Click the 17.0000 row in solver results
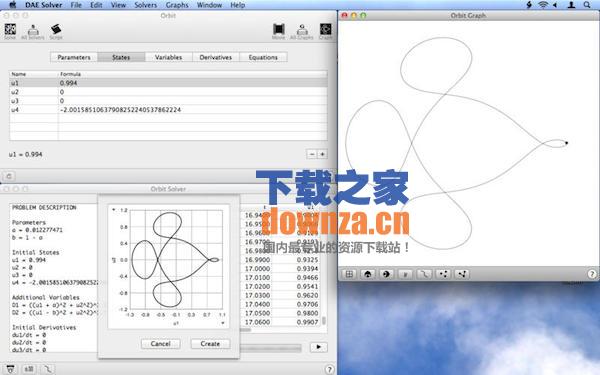Viewport: 600px width, 375px height. click(x=281, y=269)
